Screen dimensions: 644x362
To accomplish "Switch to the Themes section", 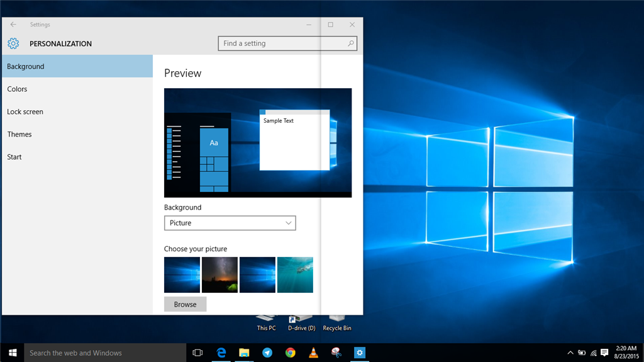I will [77, 134].
